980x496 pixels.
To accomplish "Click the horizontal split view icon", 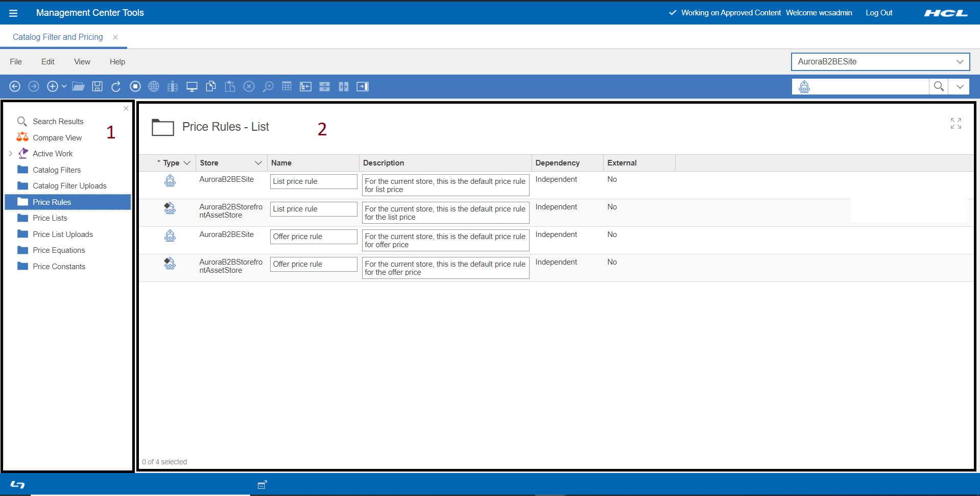I will [x=324, y=86].
